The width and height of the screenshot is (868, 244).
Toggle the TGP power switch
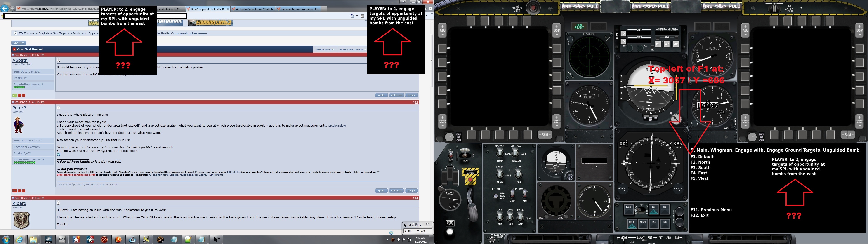(x=519, y=173)
